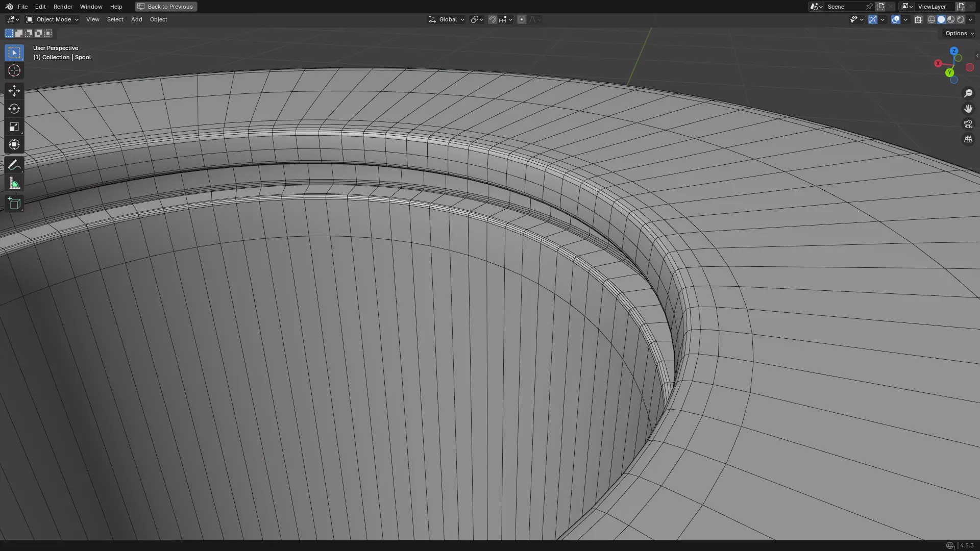The height and width of the screenshot is (551, 980).
Task: Click the Blender logo icon
Action: [x=9, y=7]
